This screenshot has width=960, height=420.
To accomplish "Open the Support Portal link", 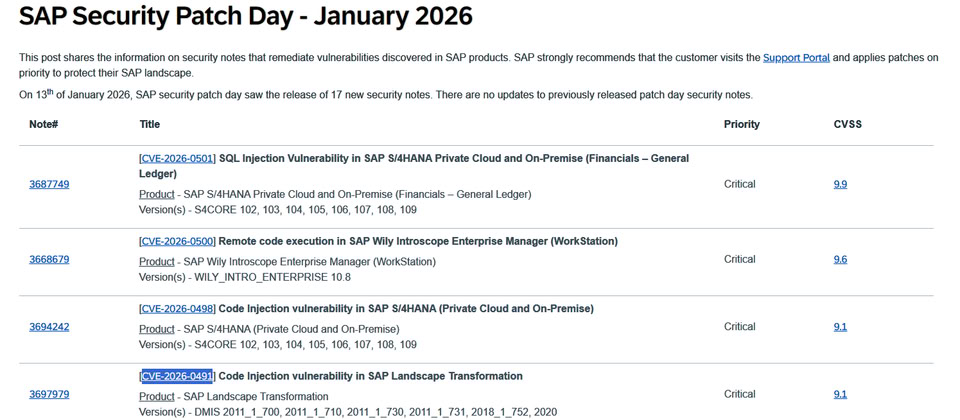I will pos(796,58).
